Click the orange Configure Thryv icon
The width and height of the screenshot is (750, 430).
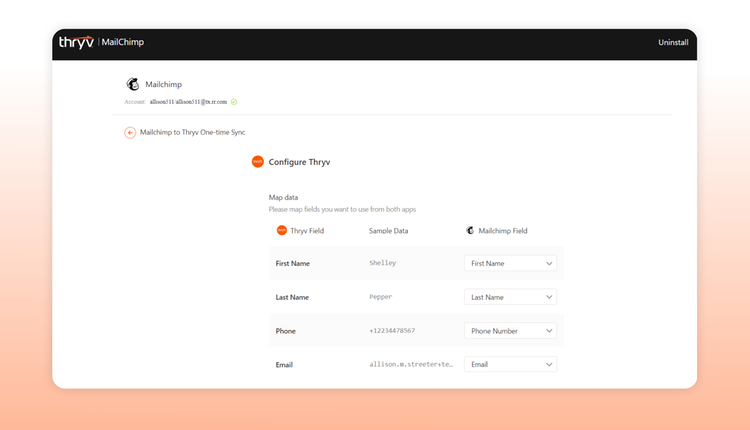tap(258, 162)
